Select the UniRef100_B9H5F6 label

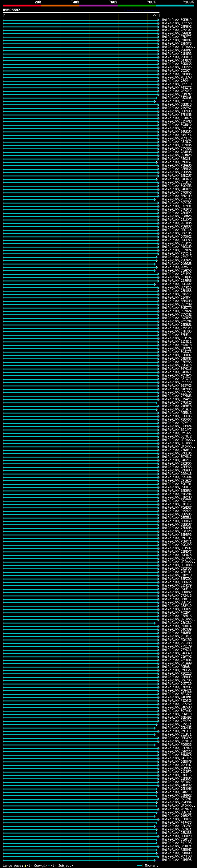pyautogui.click(x=177, y=43)
